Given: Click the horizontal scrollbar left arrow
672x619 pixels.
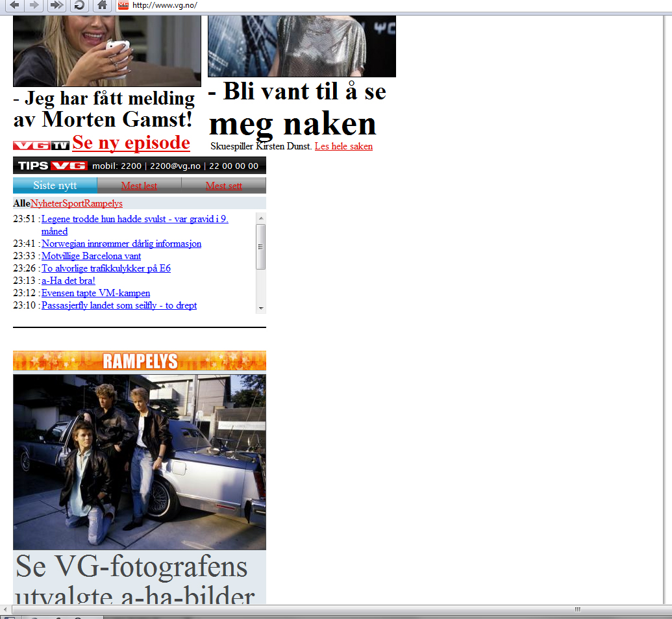Looking at the screenshot, I should coord(5,609).
